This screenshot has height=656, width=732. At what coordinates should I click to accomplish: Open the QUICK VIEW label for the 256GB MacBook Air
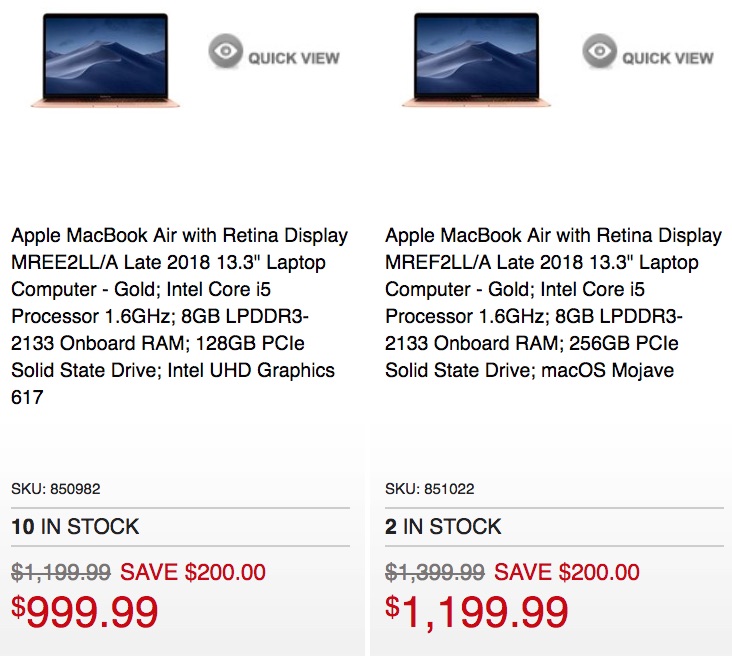667,58
